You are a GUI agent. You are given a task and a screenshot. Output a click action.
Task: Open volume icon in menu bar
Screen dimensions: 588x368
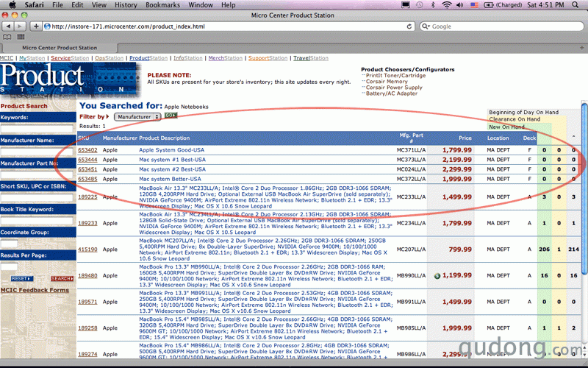tap(459, 5)
